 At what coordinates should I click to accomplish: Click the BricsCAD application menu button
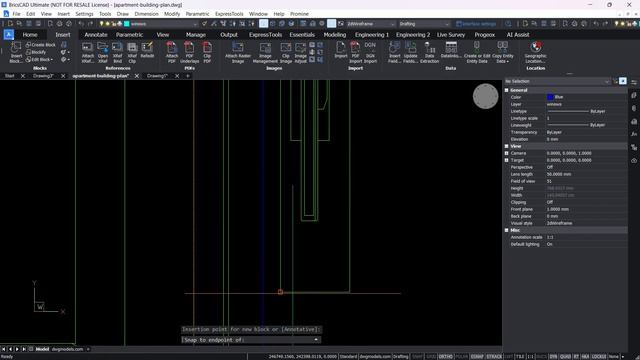click(x=9, y=35)
